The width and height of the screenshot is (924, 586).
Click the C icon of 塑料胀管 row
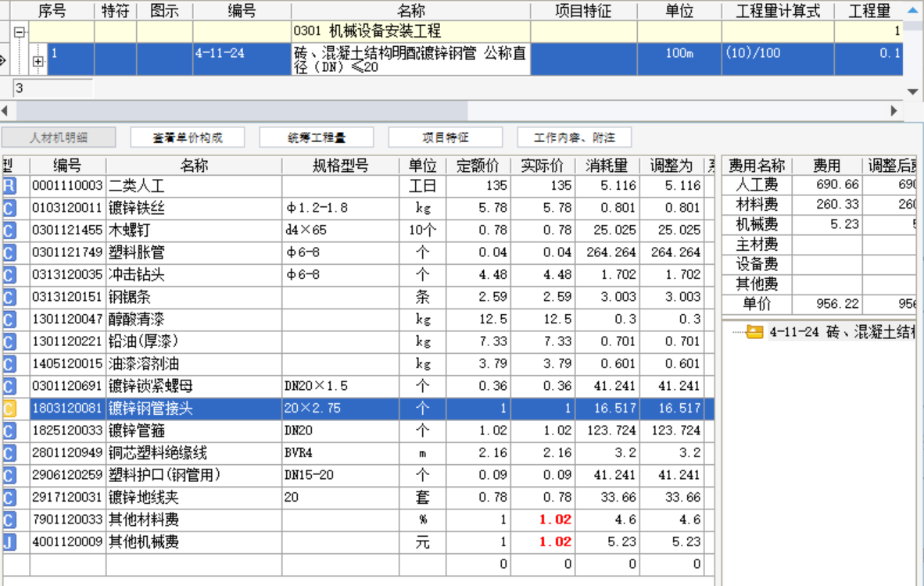pos(9,252)
